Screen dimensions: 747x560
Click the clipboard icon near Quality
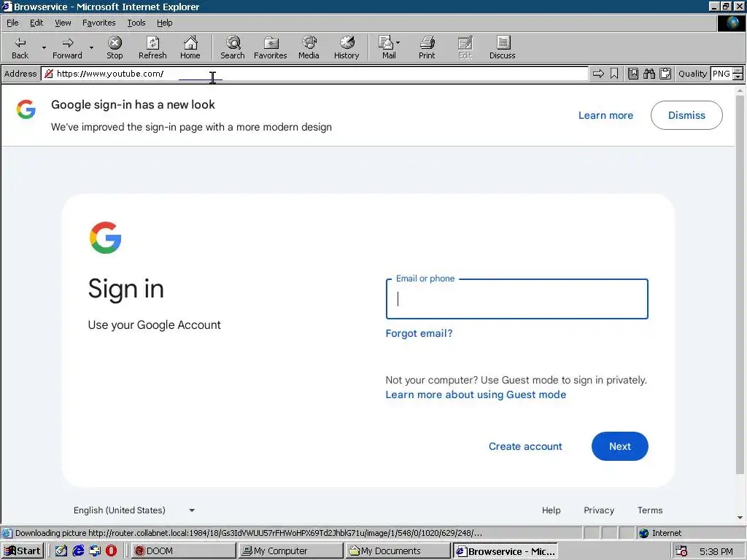(665, 74)
